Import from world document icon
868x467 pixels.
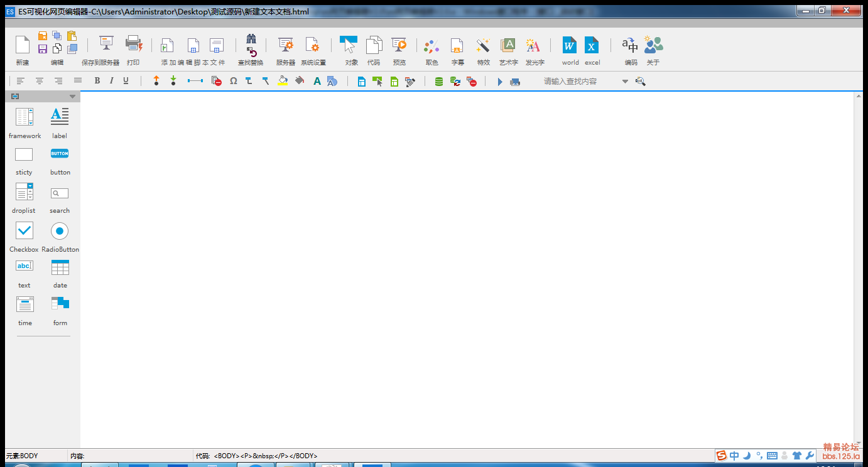click(569, 45)
